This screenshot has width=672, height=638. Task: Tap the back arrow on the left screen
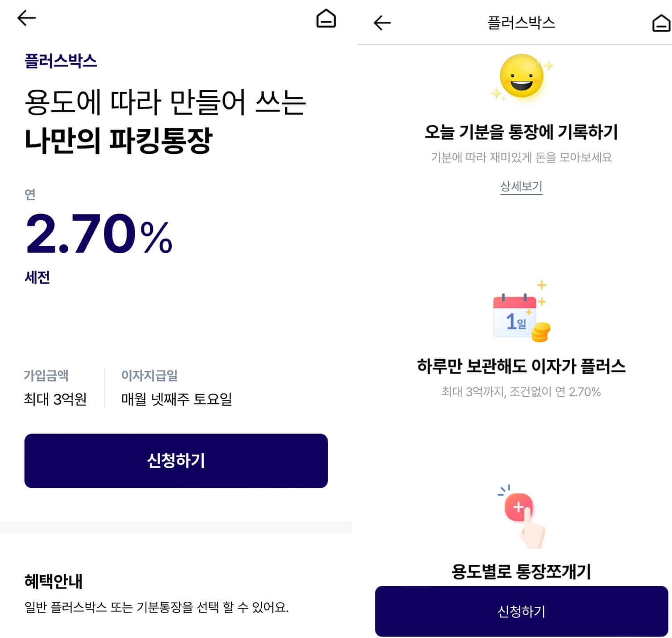point(25,19)
